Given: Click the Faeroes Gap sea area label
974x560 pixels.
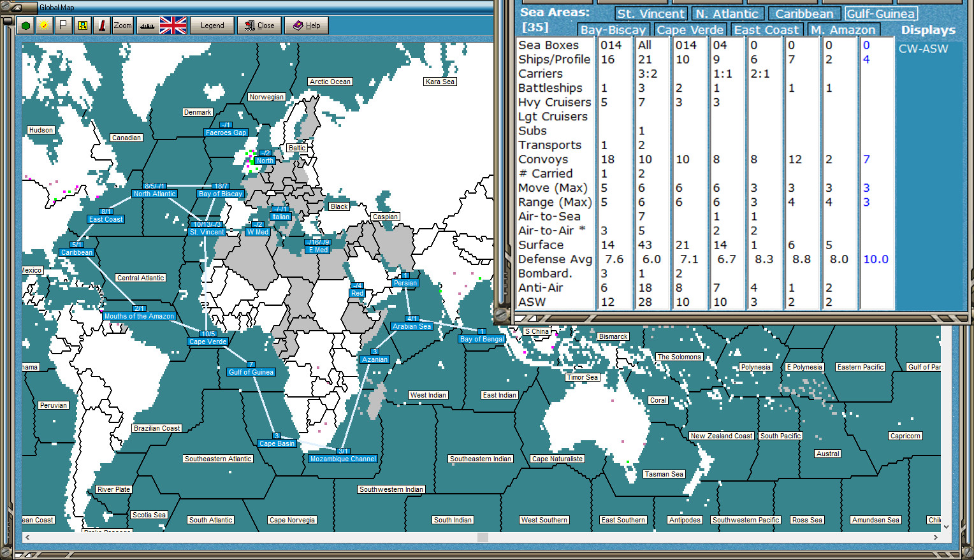Looking at the screenshot, I should coord(226,133).
